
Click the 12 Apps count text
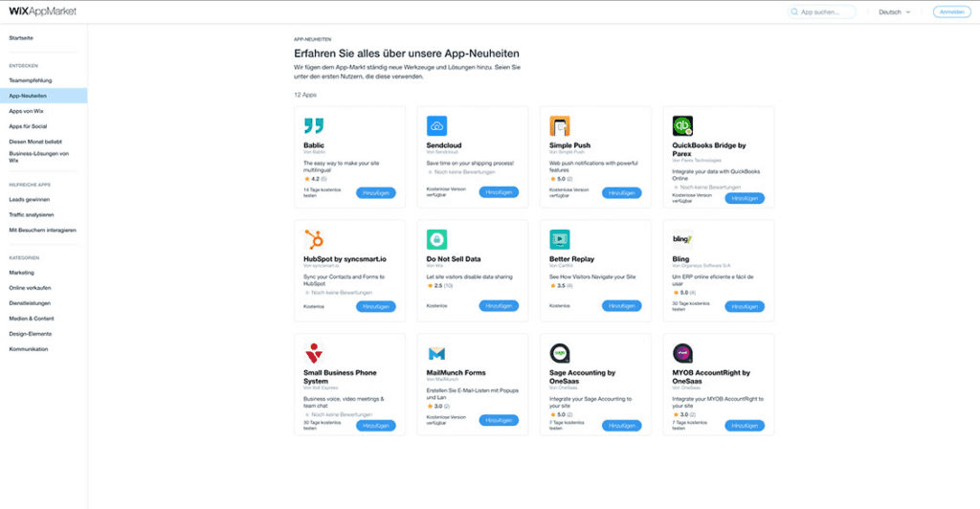305,95
